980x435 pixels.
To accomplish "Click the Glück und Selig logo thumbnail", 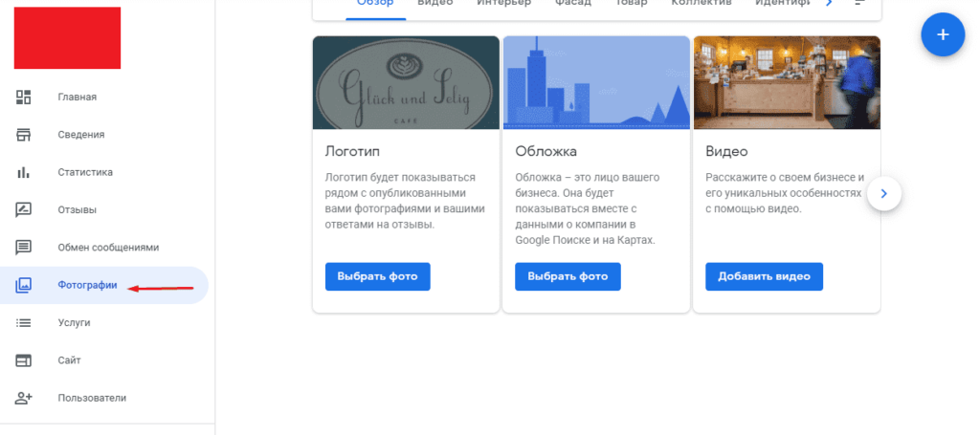I will pyautogui.click(x=406, y=82).
